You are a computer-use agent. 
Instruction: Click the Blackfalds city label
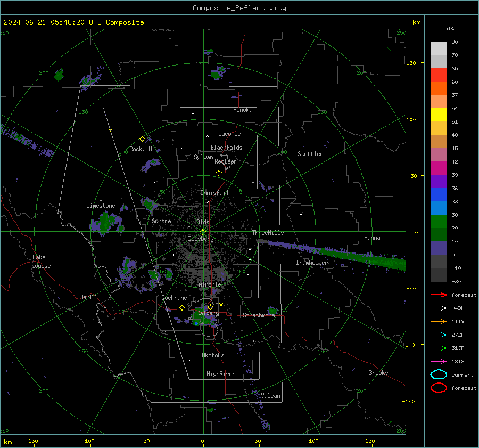(226, 148)
